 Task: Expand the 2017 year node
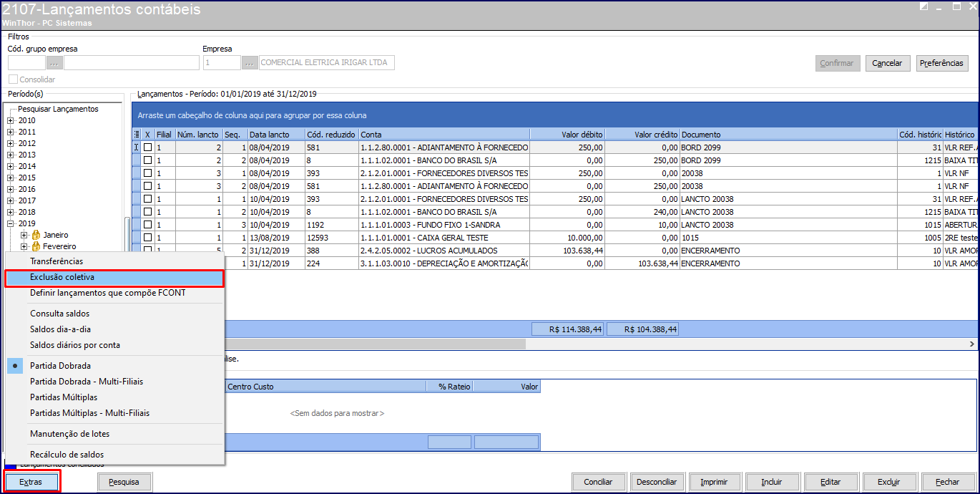tap(11, 200)
